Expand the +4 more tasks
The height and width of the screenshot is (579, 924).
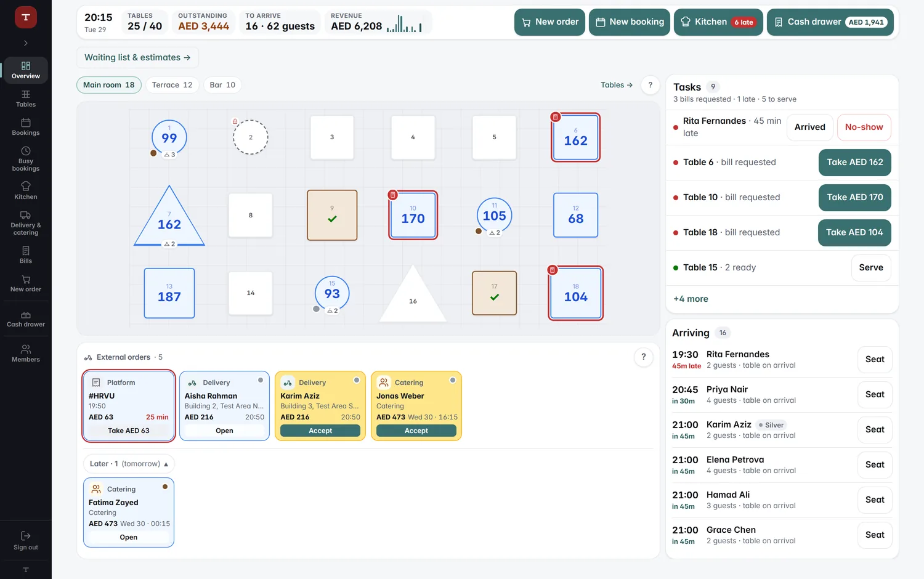pyautogui.click(x=691, y=299)
